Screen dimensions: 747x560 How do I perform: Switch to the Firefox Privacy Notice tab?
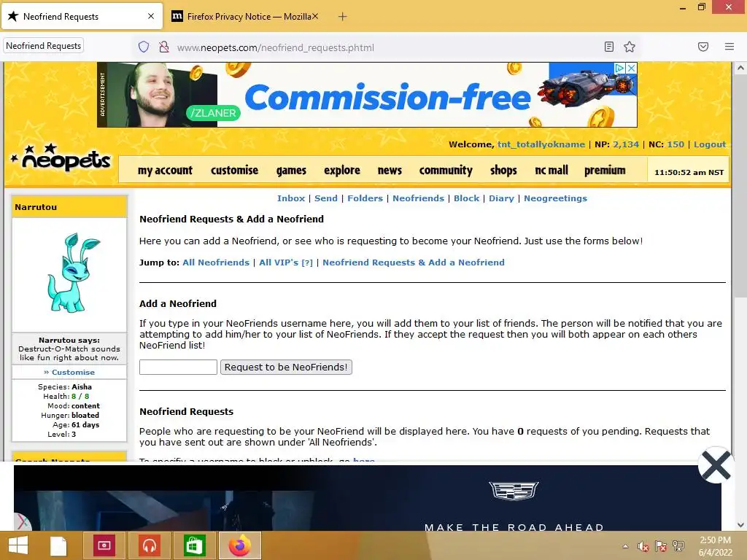[x=245, y=16]
